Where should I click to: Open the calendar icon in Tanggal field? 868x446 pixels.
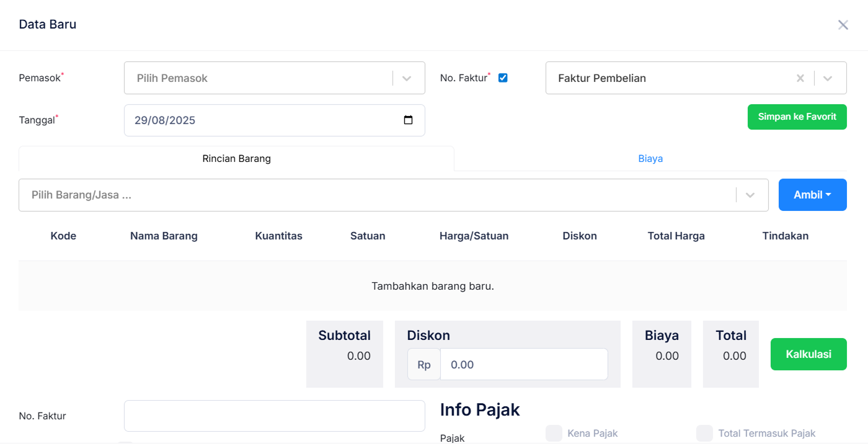(409, 120)
